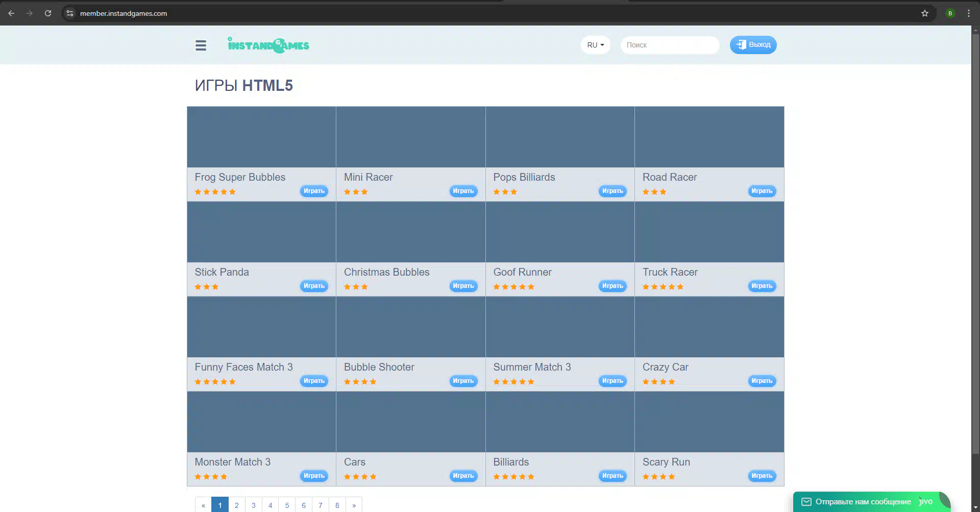
Task: Go to pagination page 4
Action: [x=271, y=505]
